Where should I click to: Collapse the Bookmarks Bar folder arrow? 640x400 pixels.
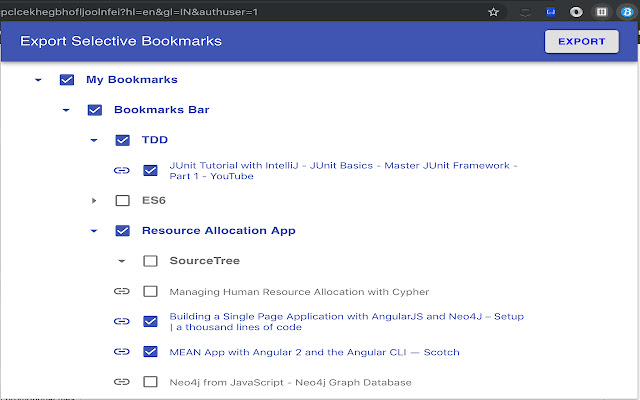(x=66, y=110)
